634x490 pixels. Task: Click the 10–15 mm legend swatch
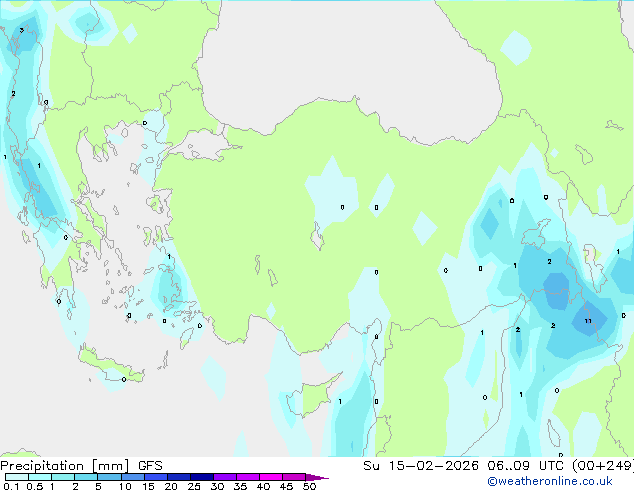point(132,477)
